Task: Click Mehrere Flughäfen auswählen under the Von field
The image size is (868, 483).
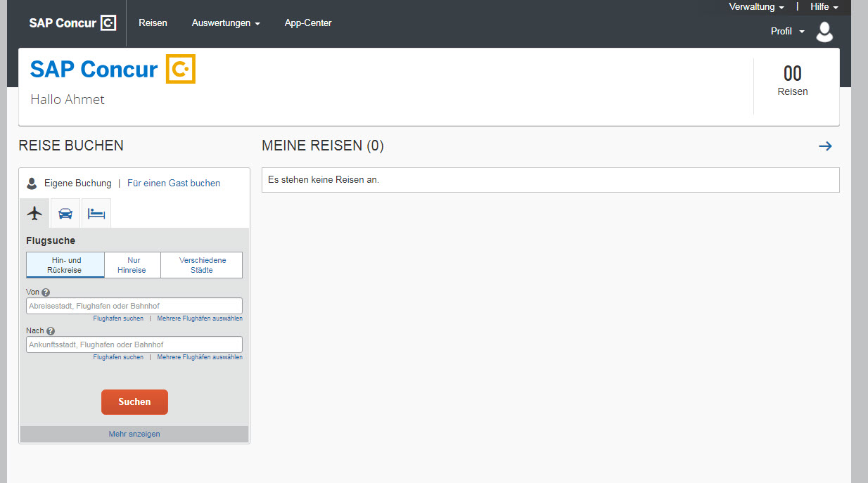Action: click(200, 318)
